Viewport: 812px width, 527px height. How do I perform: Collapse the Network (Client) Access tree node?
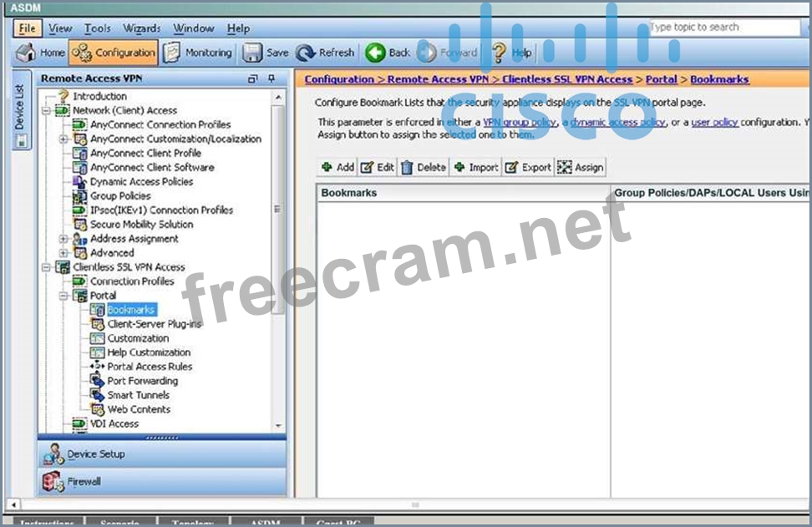click(46, 110)
